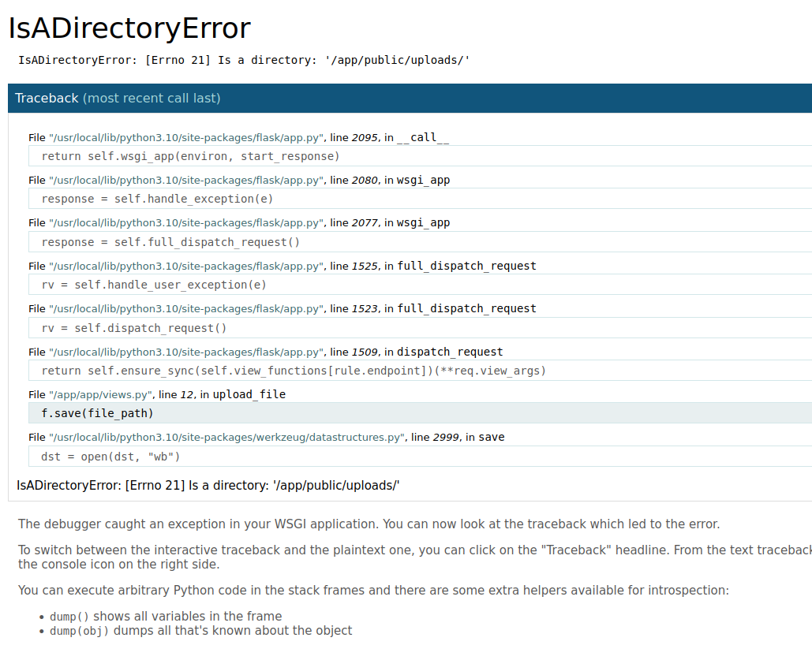Click the rv = self.handle_user_exception(e) code line
The image size is (812, 660).
point(154,285)
